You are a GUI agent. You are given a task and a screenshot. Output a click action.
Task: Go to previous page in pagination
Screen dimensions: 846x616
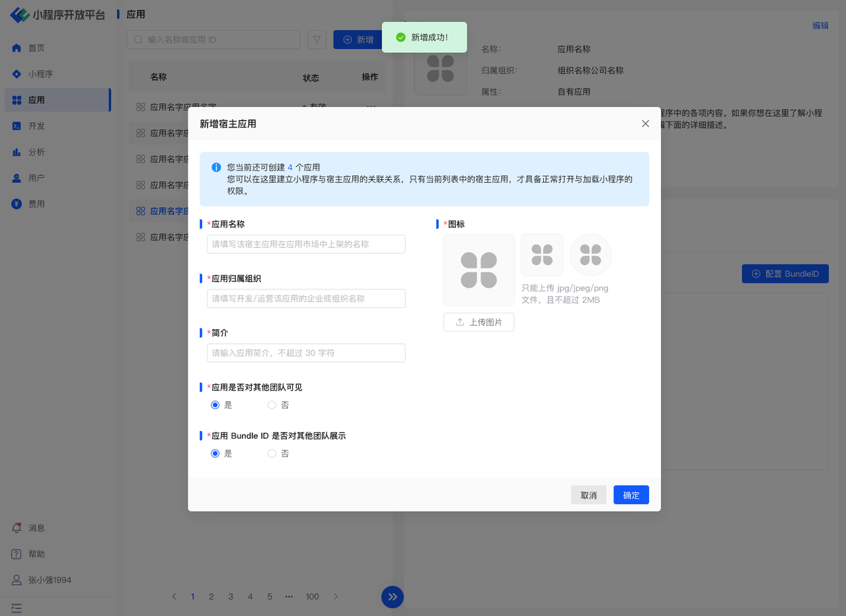(x=174, y=596)
